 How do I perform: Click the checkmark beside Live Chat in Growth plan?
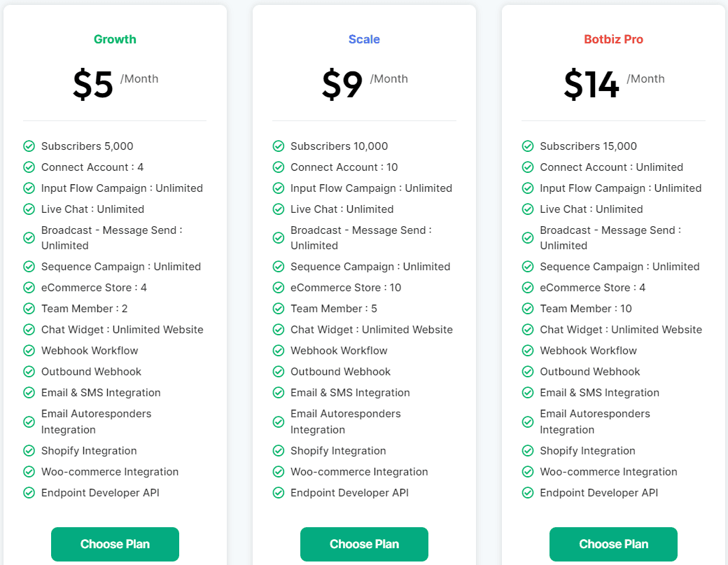29,209
